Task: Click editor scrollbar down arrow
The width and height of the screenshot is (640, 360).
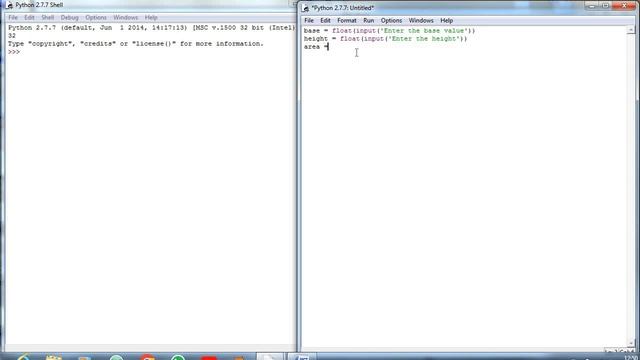Action: click(x=631, y=344)
